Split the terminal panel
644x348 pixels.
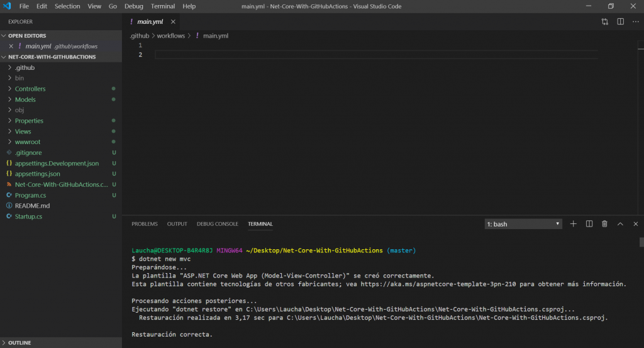[x=589, y=224]
